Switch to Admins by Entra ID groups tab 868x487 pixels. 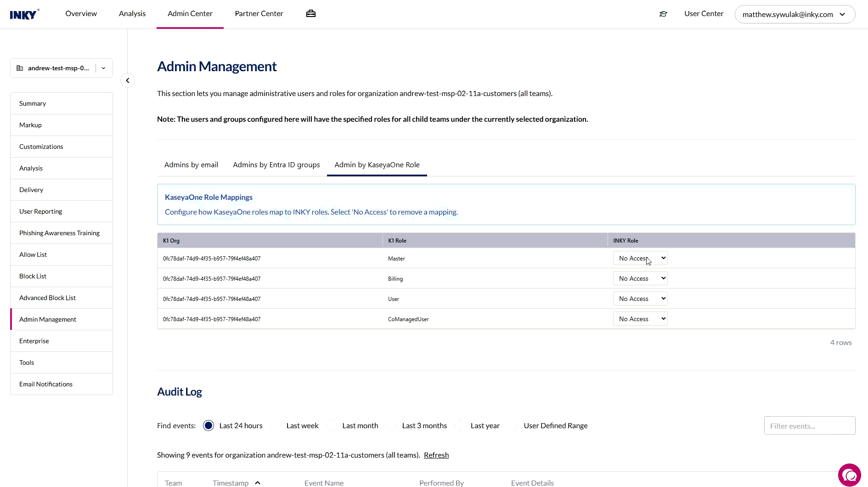pyautogui.click(x=276, y=165)
